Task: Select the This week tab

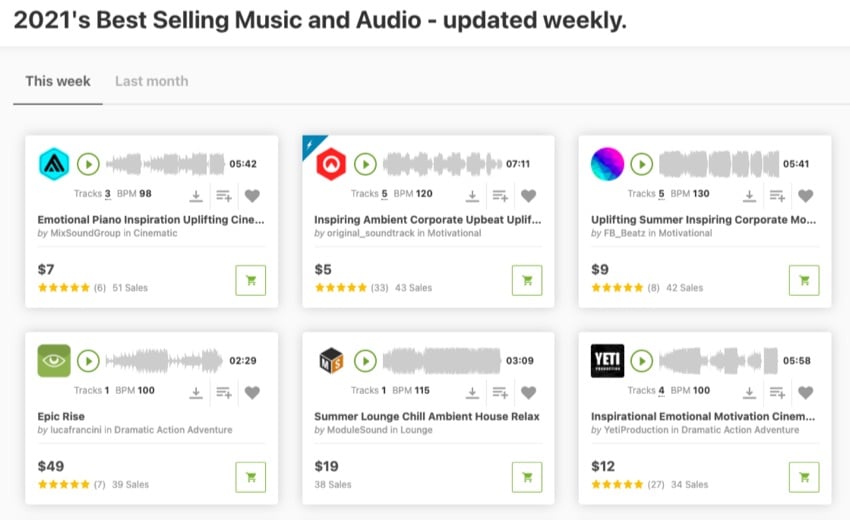Action: click(x=58, y=81)
